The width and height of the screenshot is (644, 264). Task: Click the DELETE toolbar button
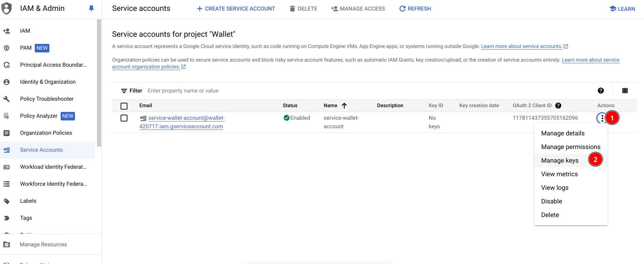coord(303,9)
